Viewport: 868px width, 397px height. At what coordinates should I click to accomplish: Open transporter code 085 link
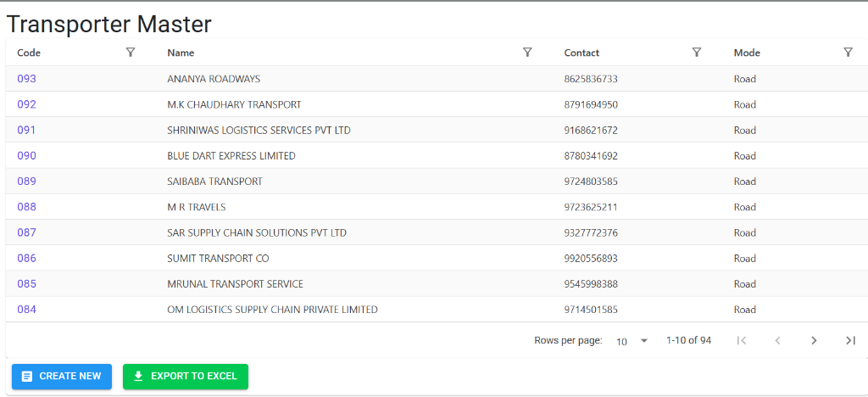point(26,284)
